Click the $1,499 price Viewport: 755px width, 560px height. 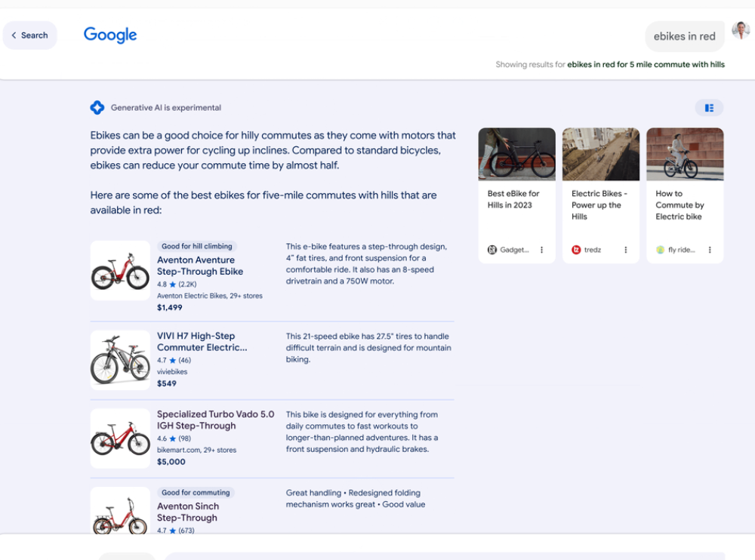(169, 308)
